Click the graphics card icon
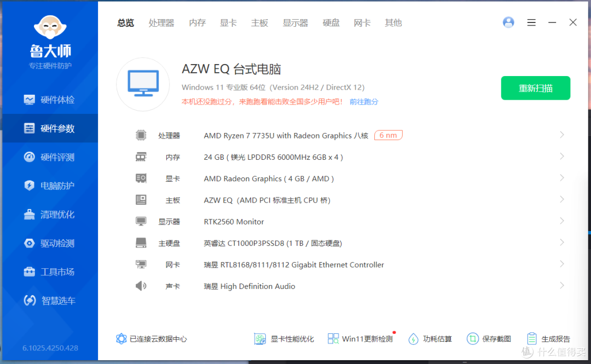Image resolution: width=591 pixels, height=364 pixels. click(x=141, y=178)
